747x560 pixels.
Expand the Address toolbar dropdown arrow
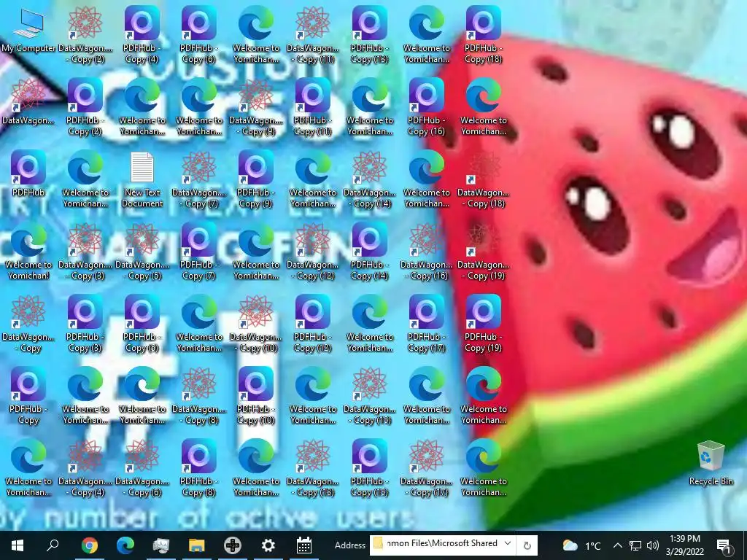point(508,544)
